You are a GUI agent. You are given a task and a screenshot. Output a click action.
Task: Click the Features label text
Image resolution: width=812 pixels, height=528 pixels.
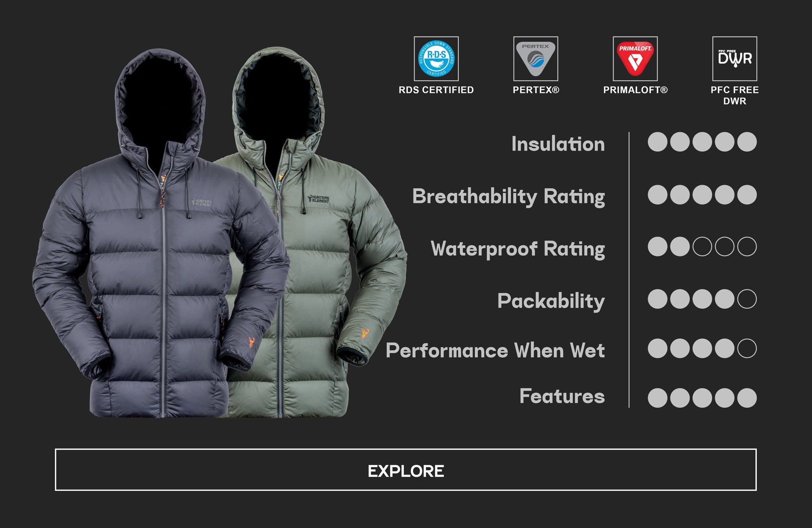pyautogui.click(x=562, y=396)
